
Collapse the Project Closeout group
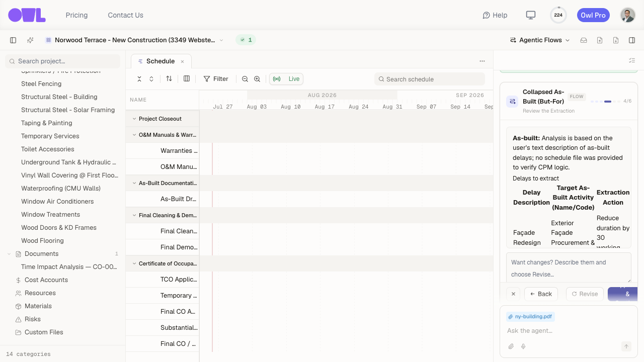(x=134, y=119)
